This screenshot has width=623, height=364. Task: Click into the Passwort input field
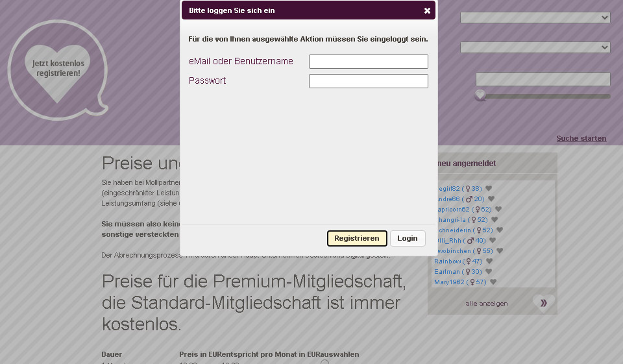pyautogui.click(x=368, y=81)
